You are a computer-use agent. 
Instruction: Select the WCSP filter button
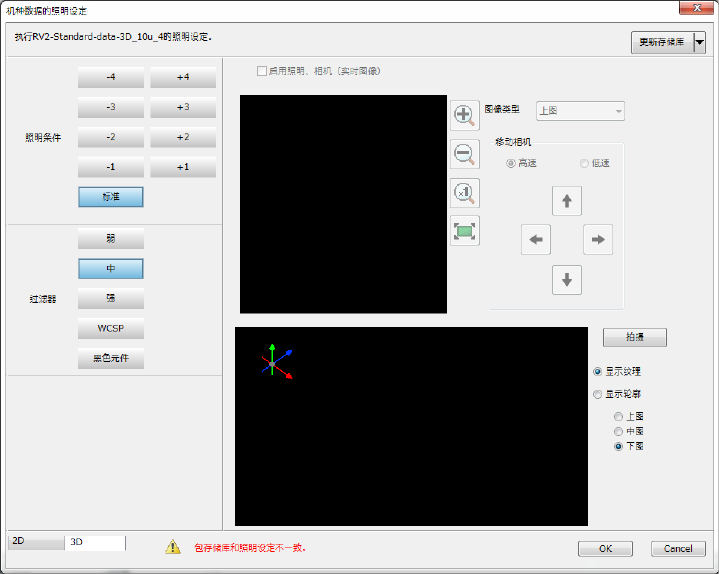click(111, 328)
